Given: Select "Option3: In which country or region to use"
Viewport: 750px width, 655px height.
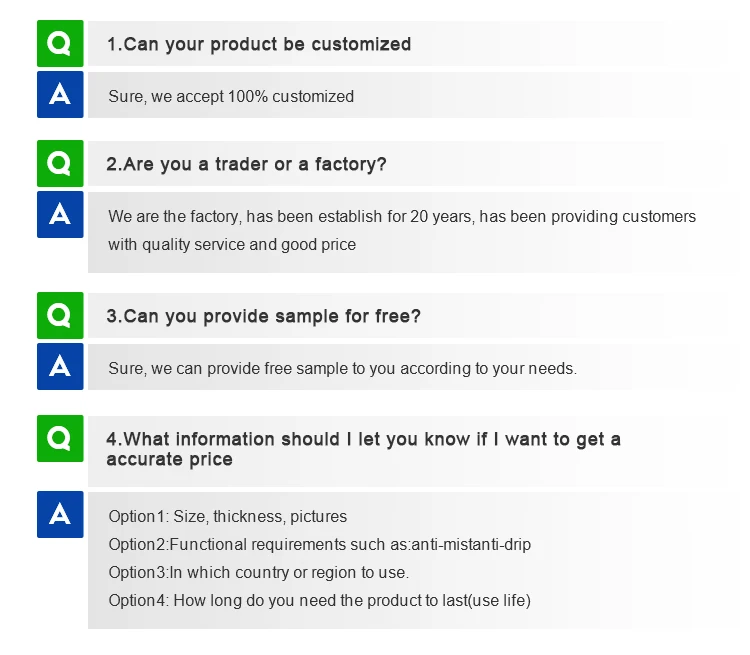Looking at the screenshot, I should (x=259, y=573).
